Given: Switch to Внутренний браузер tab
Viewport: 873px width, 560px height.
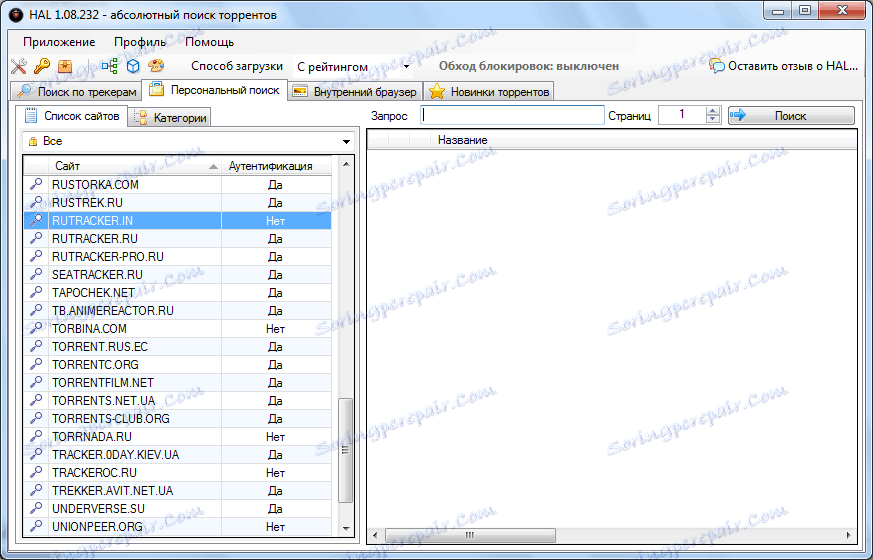Looking at the screenshot, I should pyautogui.click(x=355, y=92).
